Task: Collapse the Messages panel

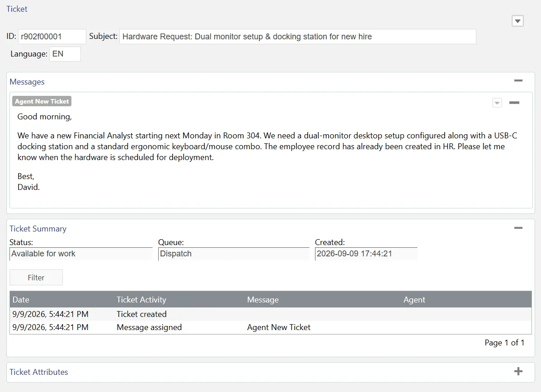Action: point(518,81)
